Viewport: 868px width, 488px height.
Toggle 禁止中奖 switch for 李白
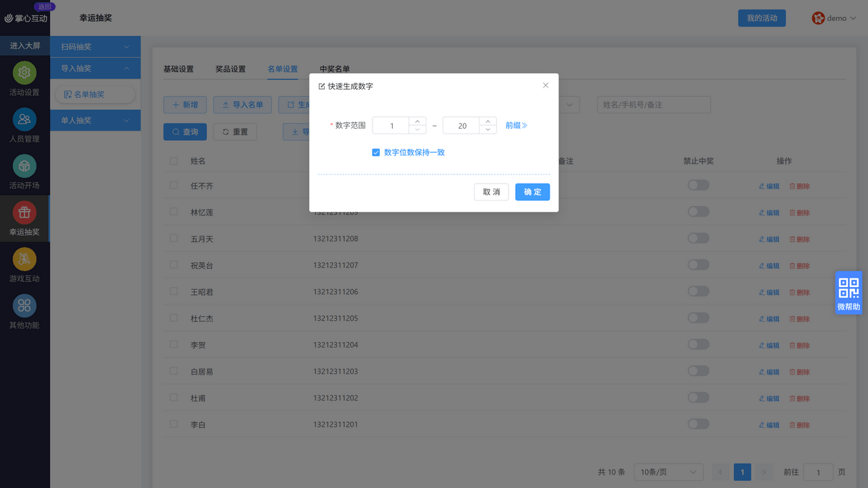point(698,424)
